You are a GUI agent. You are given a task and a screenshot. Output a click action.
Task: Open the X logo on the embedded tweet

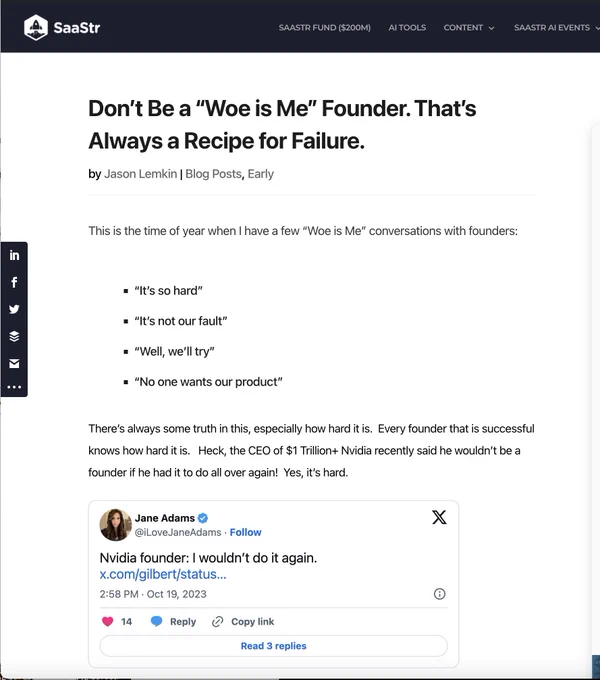tap(438, 517)
